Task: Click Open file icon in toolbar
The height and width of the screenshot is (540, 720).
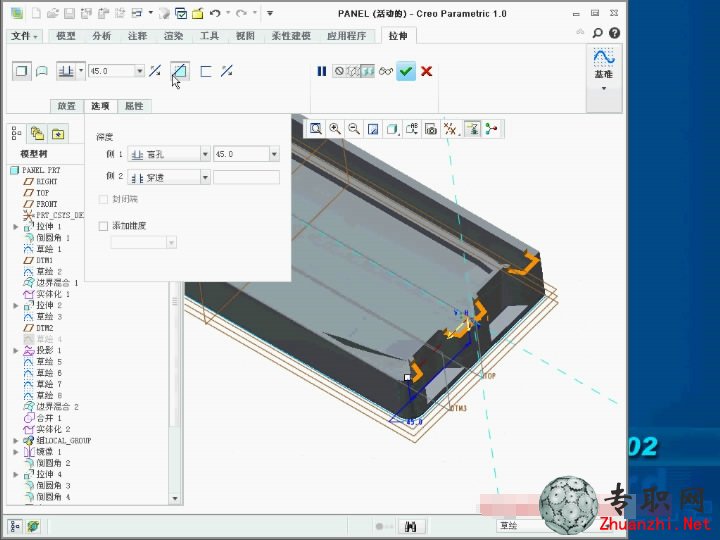Action: (52, 14)
